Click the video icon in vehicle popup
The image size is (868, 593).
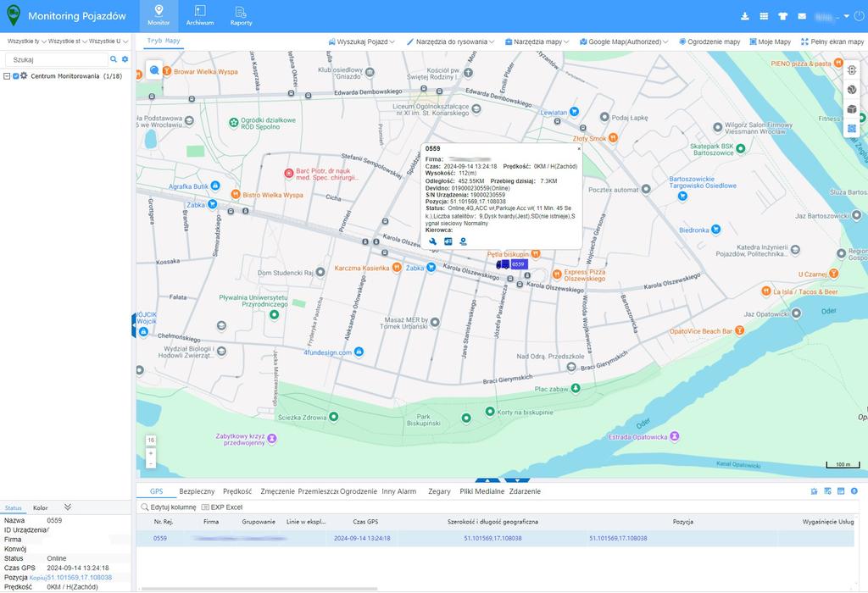point(448,241)
